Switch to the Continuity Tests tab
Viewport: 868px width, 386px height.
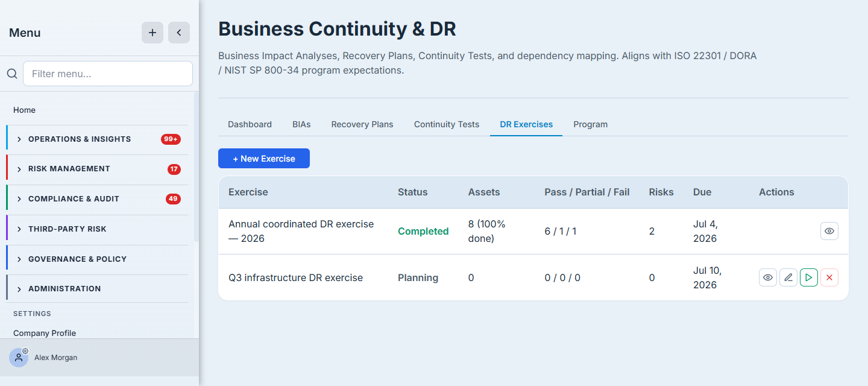(x=447, y=124)
